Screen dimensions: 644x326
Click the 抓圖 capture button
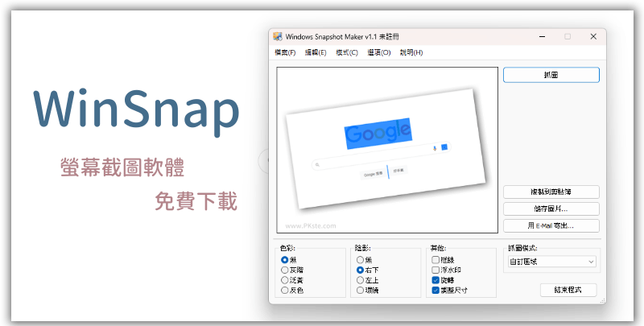click(551, 75)
